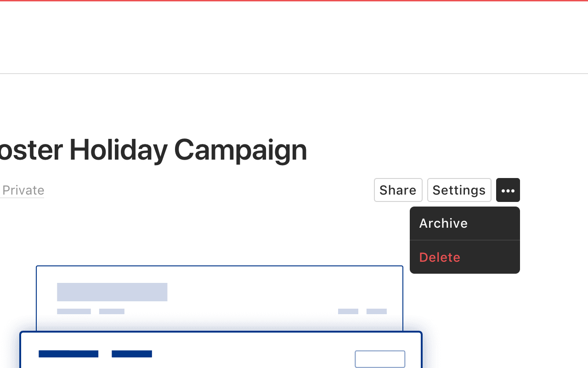588x368 pixels.
Task: Select the shorter dark blue bar
Action: pos(132,354)
